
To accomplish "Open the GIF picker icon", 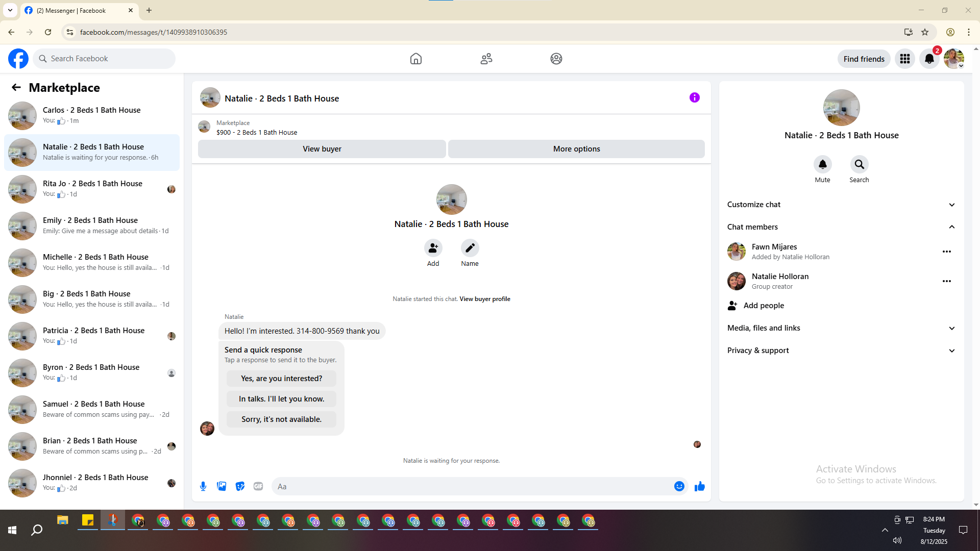I will click(258, 486).
